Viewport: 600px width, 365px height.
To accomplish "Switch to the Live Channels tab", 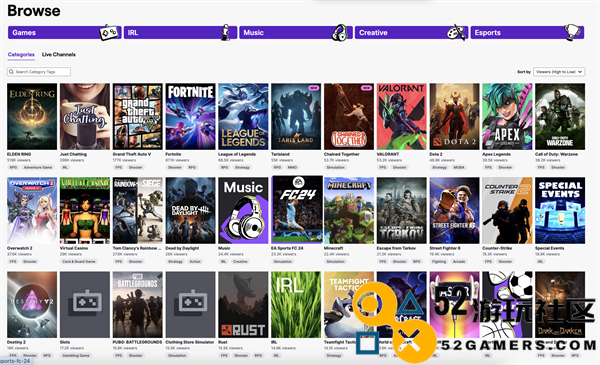I will (59, 54).
